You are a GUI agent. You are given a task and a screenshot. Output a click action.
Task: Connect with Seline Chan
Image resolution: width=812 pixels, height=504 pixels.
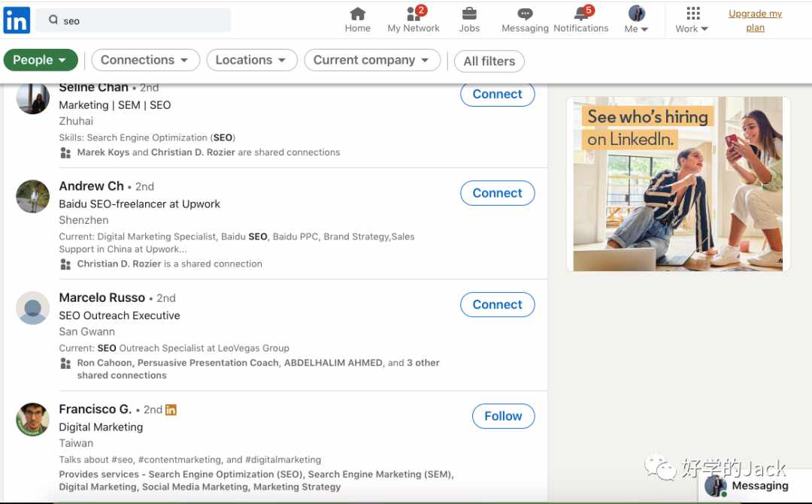tap(498, 94)
